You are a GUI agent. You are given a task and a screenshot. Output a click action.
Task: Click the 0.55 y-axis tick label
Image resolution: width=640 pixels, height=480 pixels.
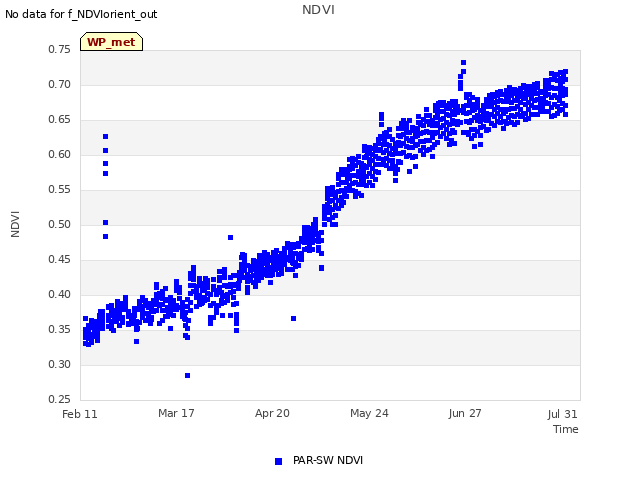(x=59, y=189)
